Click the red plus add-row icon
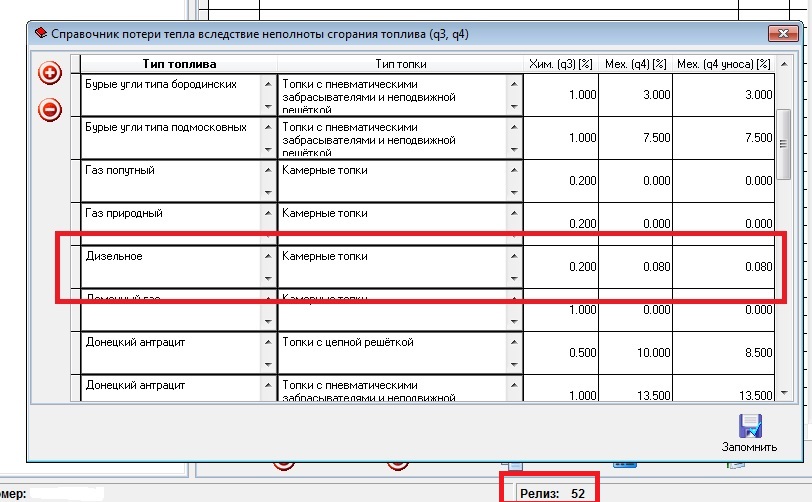 tap(49, 73)
